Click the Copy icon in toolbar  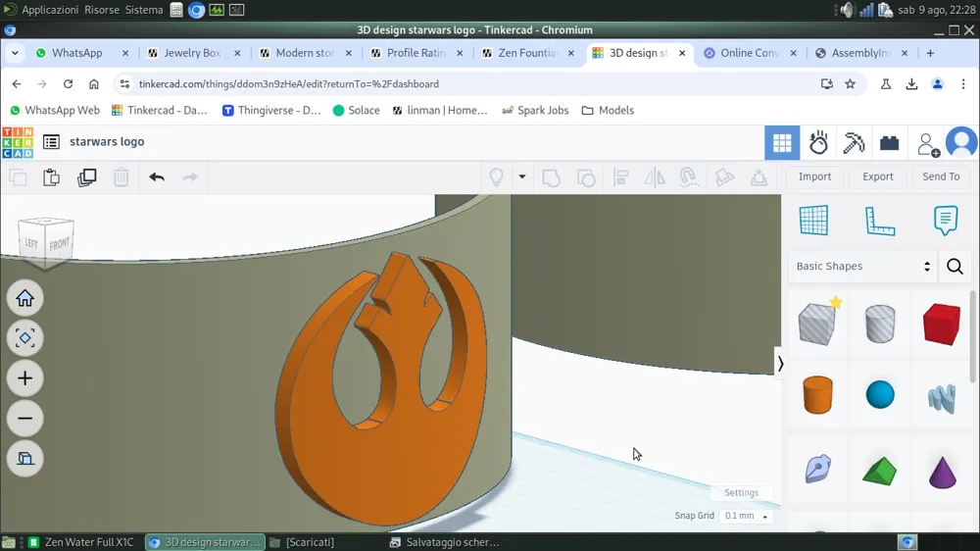pos(18,177)
